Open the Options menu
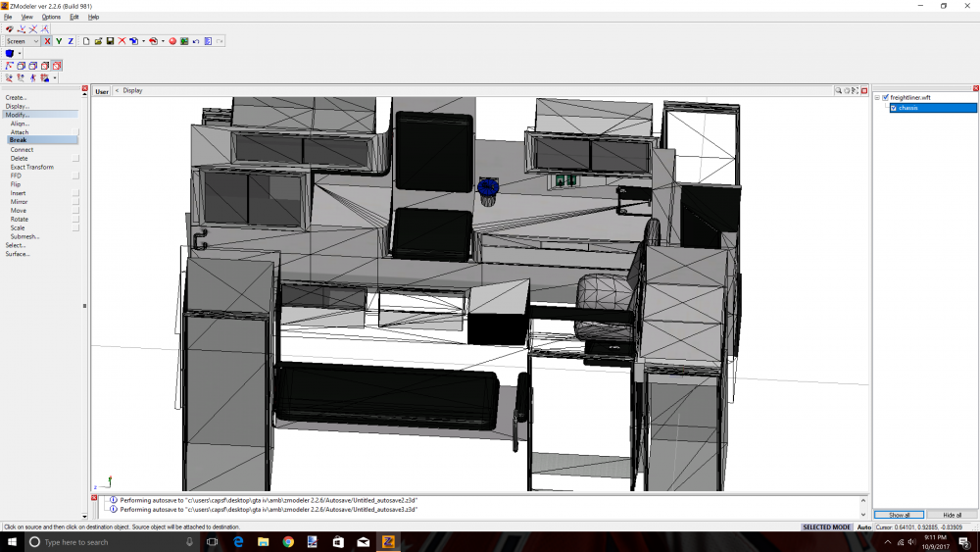This screenshot has width=980, height=552. coord(51,17)
